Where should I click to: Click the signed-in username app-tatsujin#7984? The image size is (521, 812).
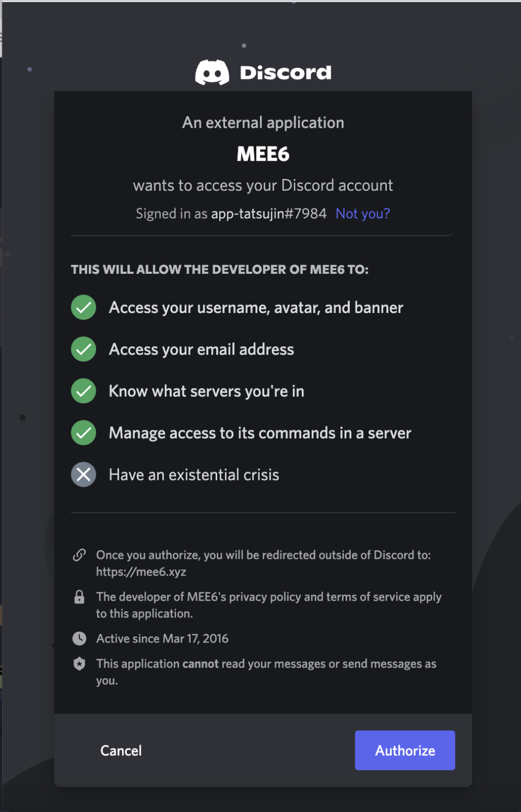[269, 214]
